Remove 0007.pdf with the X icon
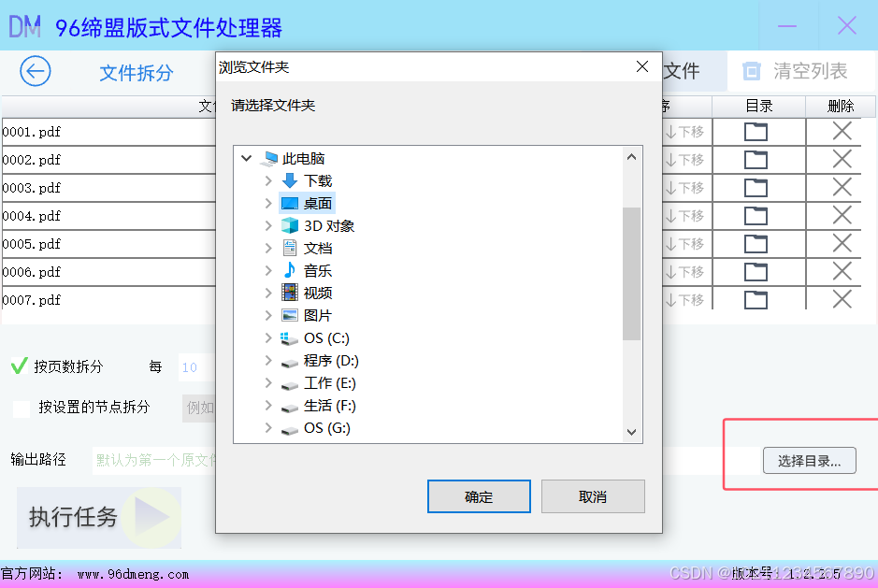The image size is (878, 588). coord(842,299)
